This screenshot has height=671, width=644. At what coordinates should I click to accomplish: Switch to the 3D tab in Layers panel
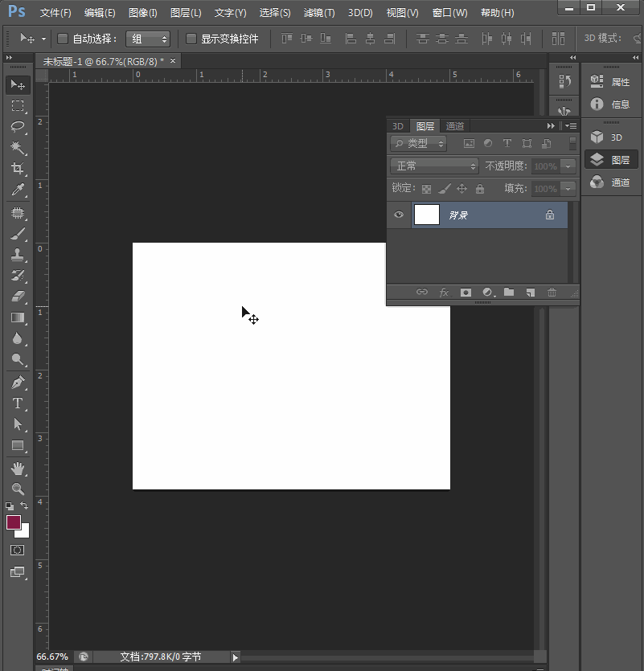tap(398, 126)
